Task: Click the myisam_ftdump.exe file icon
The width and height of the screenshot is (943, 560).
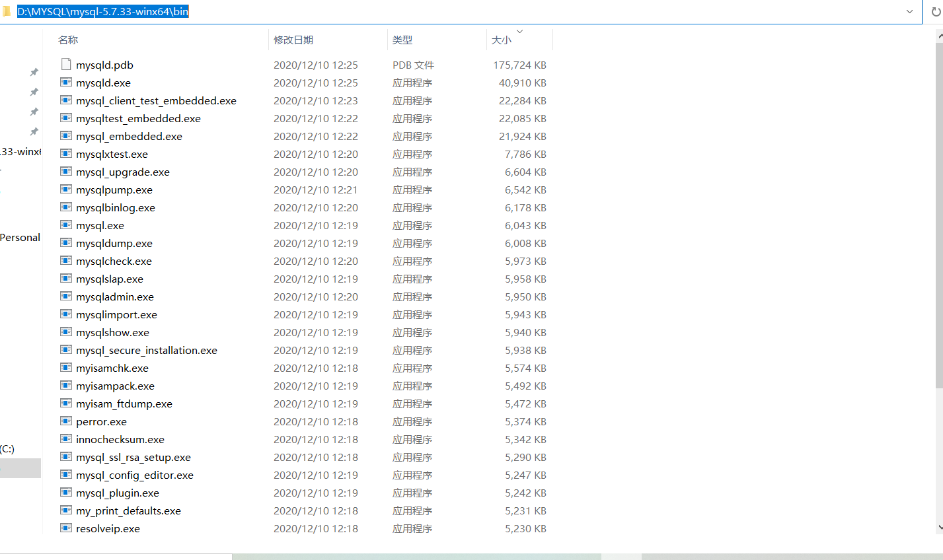Action: tap(66, 403)
